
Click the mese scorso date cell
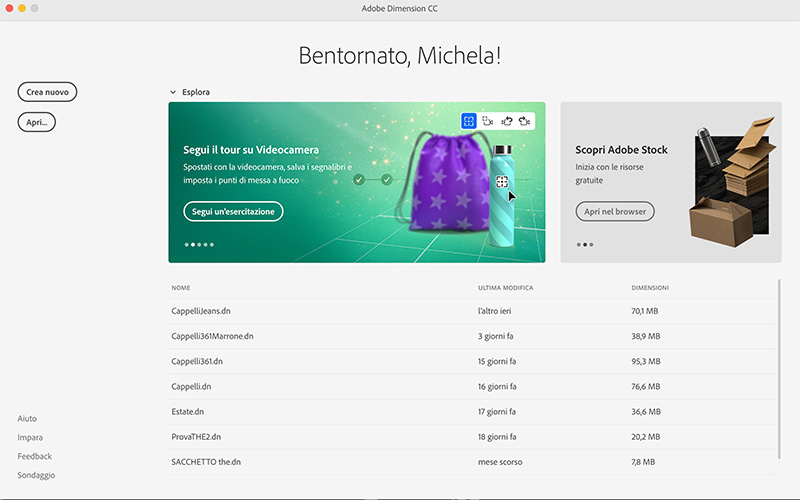point(500,462)
